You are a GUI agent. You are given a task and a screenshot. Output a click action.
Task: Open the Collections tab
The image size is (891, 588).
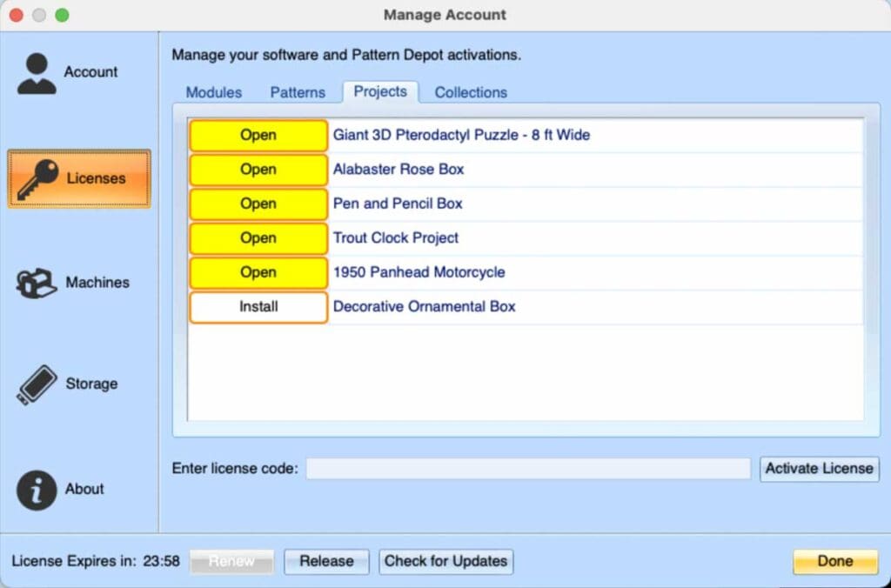coord(471,92)
